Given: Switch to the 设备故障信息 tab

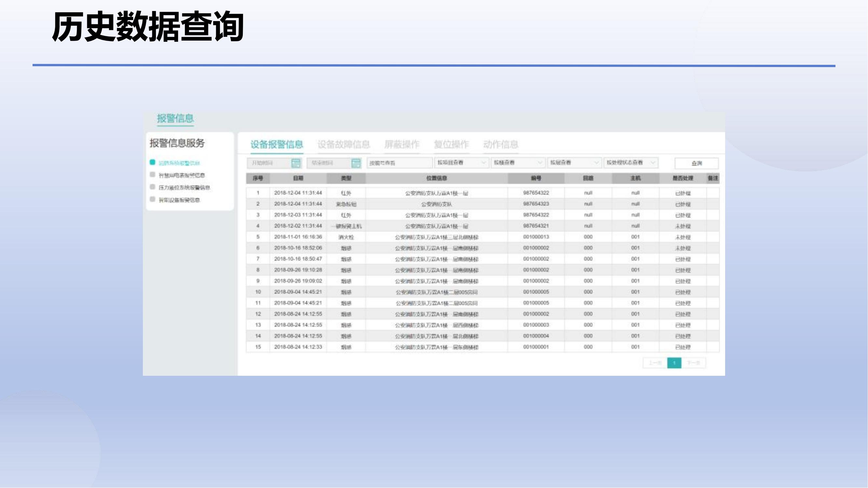Looking at the screenshot, I should pos(344,144).
